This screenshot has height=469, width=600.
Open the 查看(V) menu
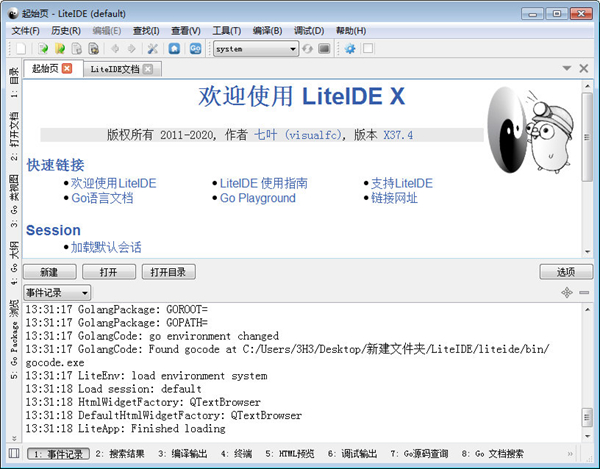[x=186, y=31]
